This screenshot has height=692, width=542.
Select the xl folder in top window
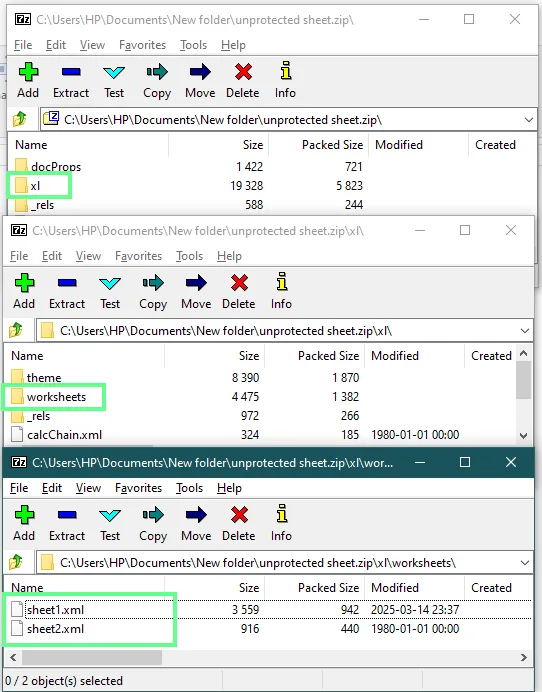[x=27, y=185]
